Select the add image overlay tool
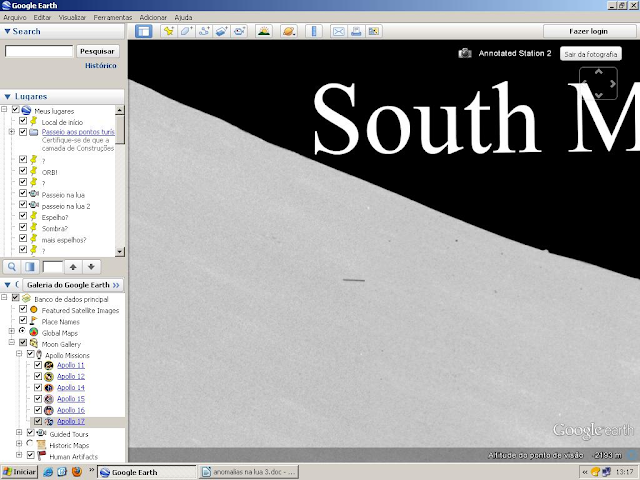The image size is (640, 480). (221, 31)
